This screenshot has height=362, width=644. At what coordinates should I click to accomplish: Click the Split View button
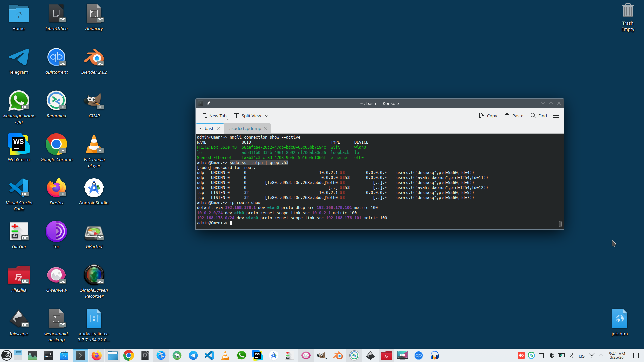[x=248, y=116]
